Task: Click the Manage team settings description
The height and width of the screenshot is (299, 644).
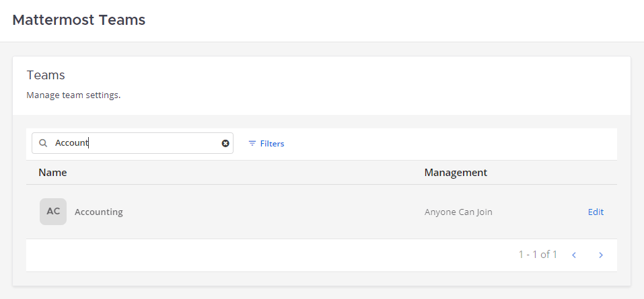Action: pos(73,95)
